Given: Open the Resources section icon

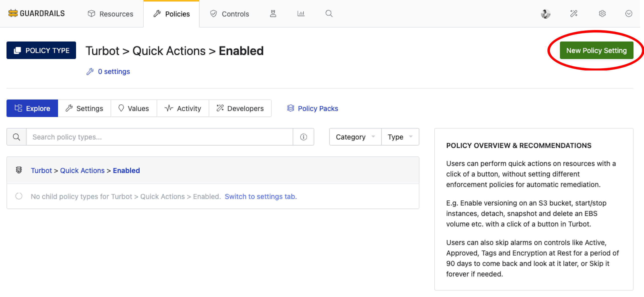Looking at the screenshot, I should tap(92, 14).
